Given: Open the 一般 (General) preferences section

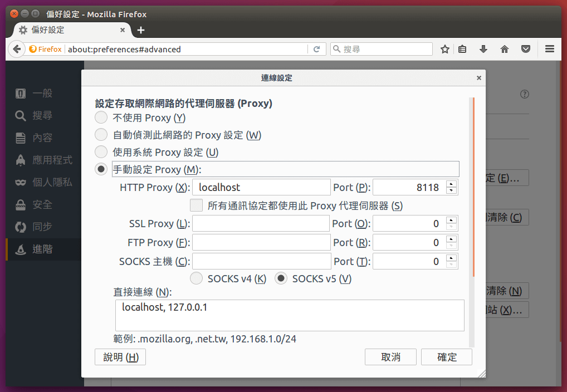Looking at the screenshot, I should [x=42, y=93].
